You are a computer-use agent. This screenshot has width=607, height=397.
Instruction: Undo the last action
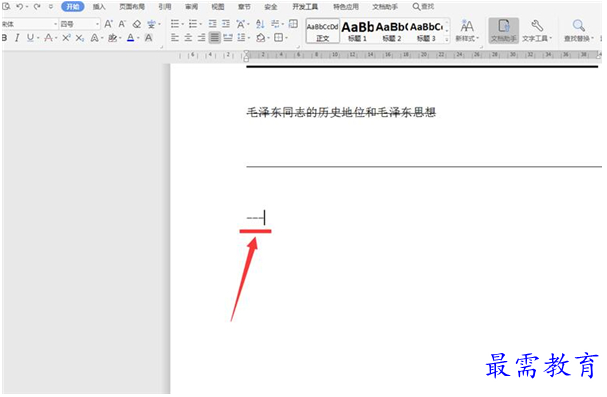tap(19, 7)
